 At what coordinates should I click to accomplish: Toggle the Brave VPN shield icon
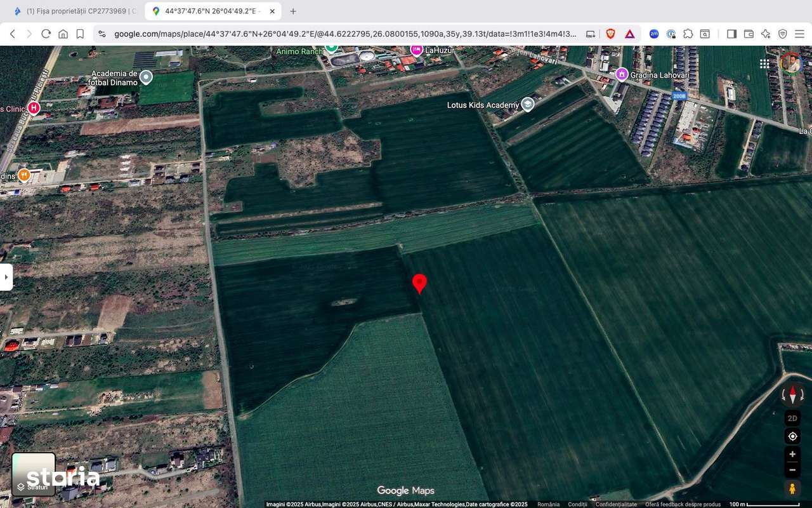782,34
